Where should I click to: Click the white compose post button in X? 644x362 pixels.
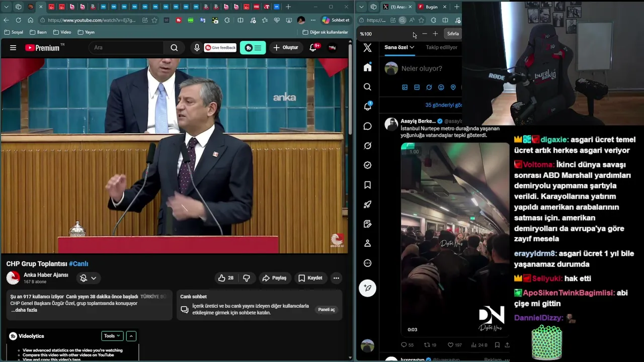[368, 288]
